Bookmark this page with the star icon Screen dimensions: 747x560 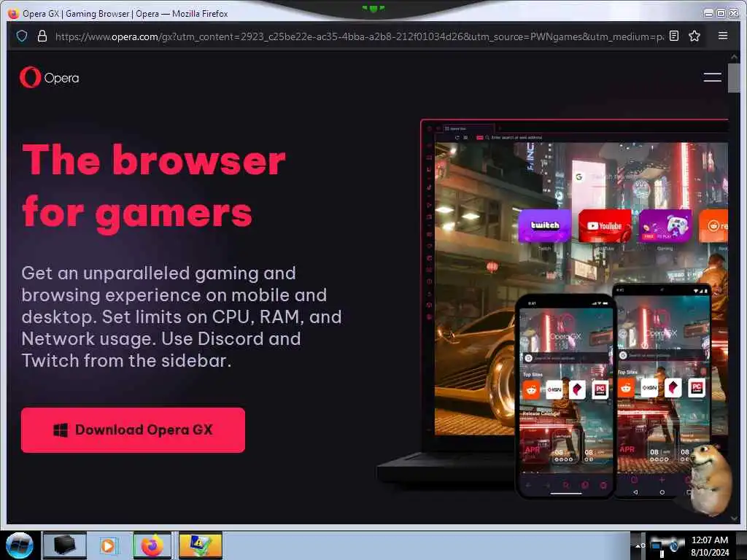694,36
